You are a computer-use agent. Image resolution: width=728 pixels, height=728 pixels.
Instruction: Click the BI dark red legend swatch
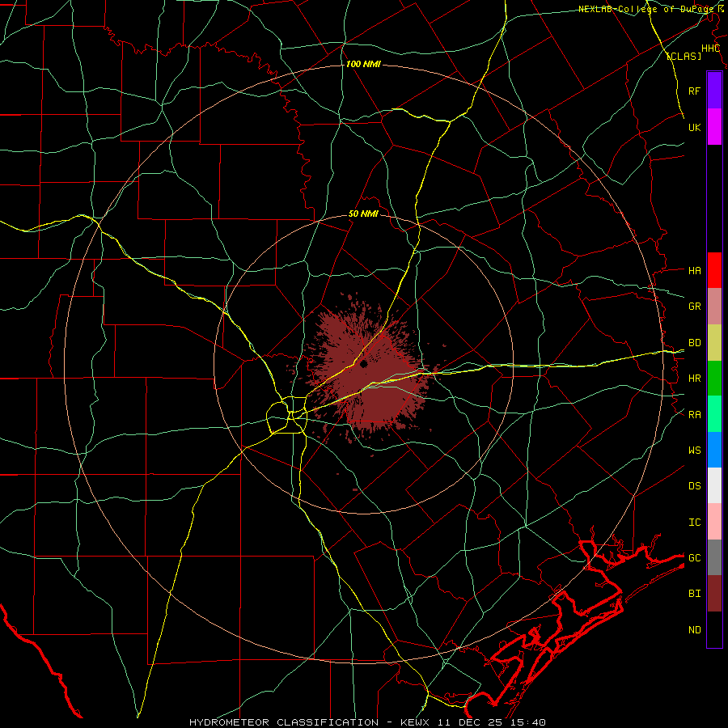click(714, 594)
